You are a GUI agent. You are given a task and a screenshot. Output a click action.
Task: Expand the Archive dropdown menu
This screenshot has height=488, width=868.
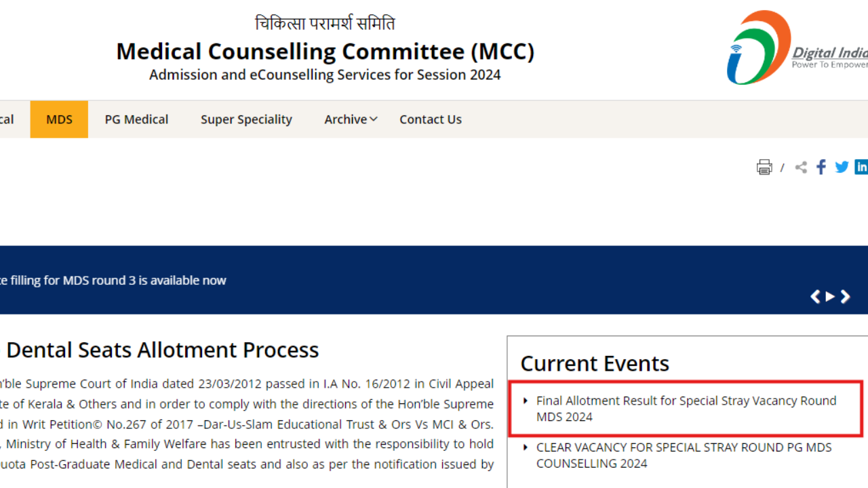[x=350, y=119]
